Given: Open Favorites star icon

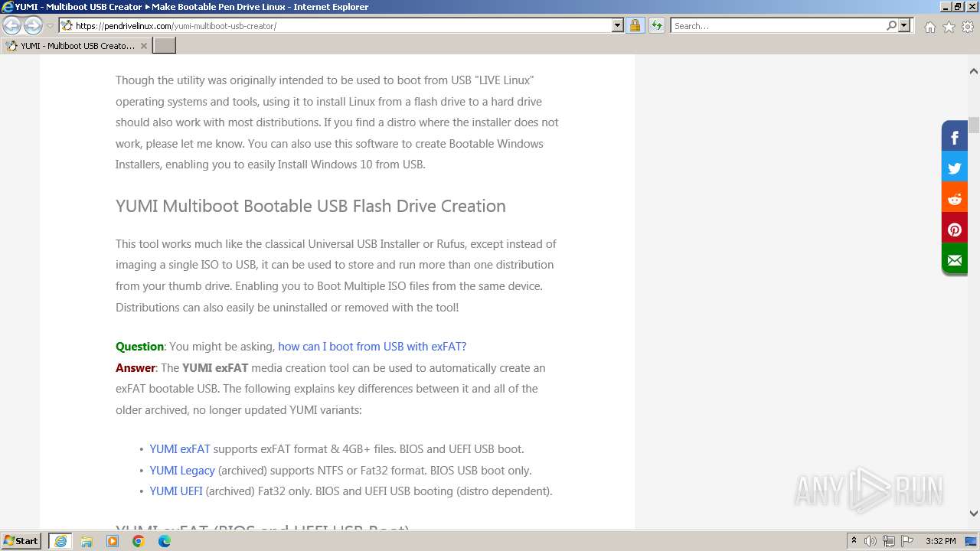Looking at the screenshot, I should [949, 27].
